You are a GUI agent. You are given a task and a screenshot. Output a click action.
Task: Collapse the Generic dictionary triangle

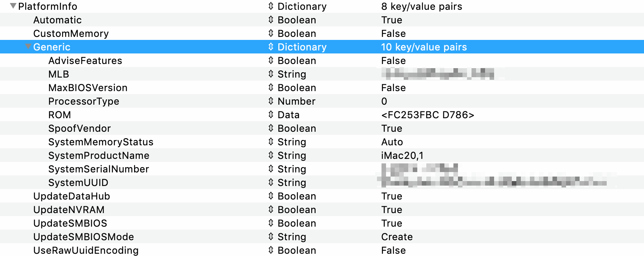click(x=28, y=47)
